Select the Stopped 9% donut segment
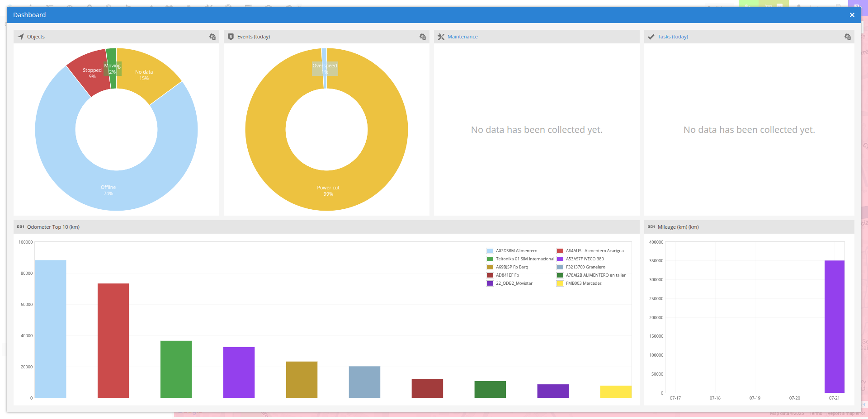The image size is (868, 419). point(92,73)
